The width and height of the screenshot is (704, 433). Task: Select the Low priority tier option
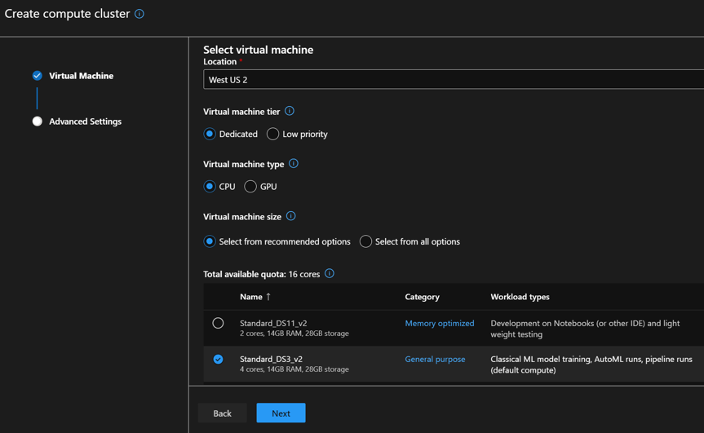(x=273, y=134)
